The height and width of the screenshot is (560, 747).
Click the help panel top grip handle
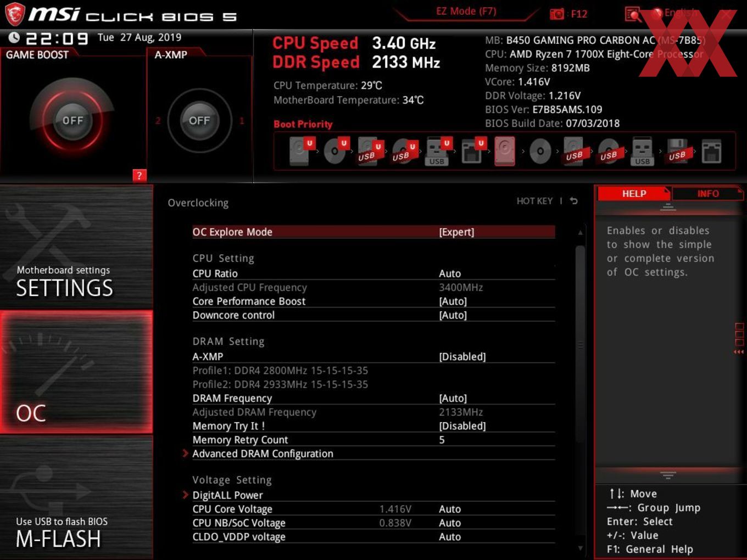[x=668, y=207]
